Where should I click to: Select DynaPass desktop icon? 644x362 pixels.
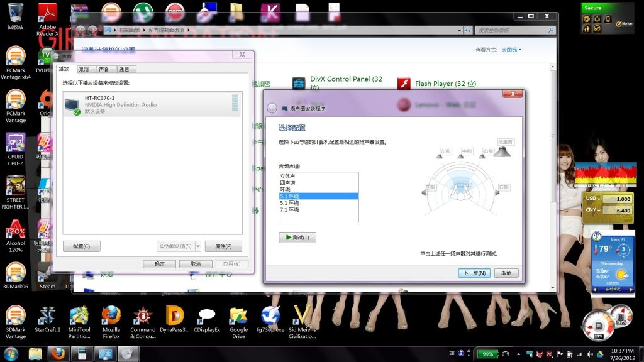(175, 319)
